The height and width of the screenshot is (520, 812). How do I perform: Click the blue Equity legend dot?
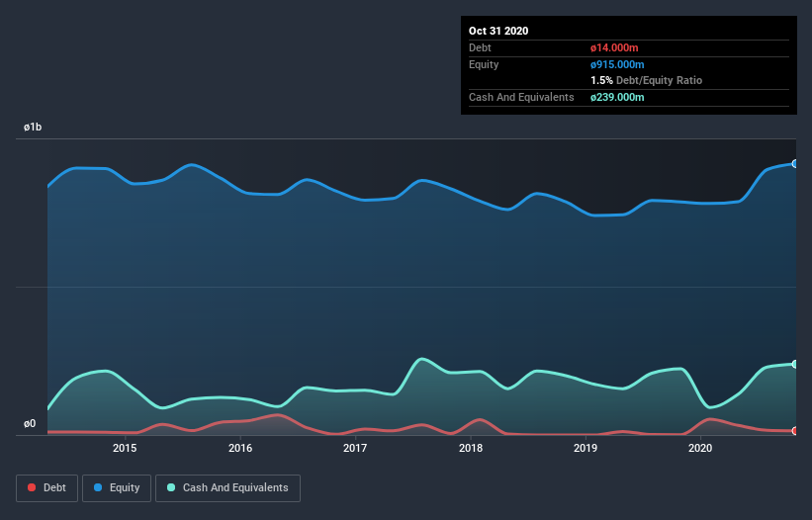(98, 487)
